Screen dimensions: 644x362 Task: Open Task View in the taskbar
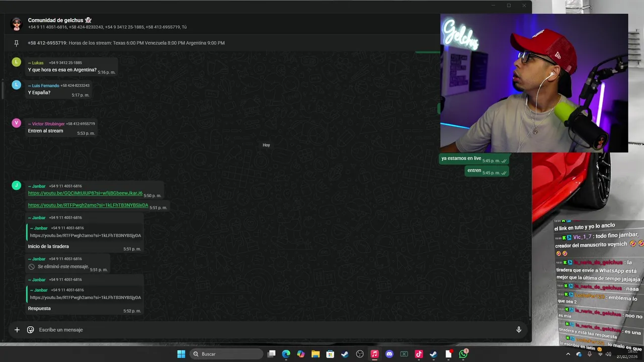[x=272, y=354]
